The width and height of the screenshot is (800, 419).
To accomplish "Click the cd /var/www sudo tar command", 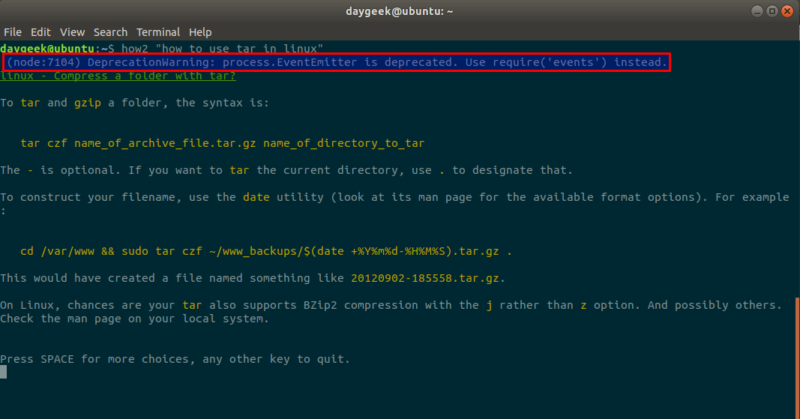I will tap(266, 251).
